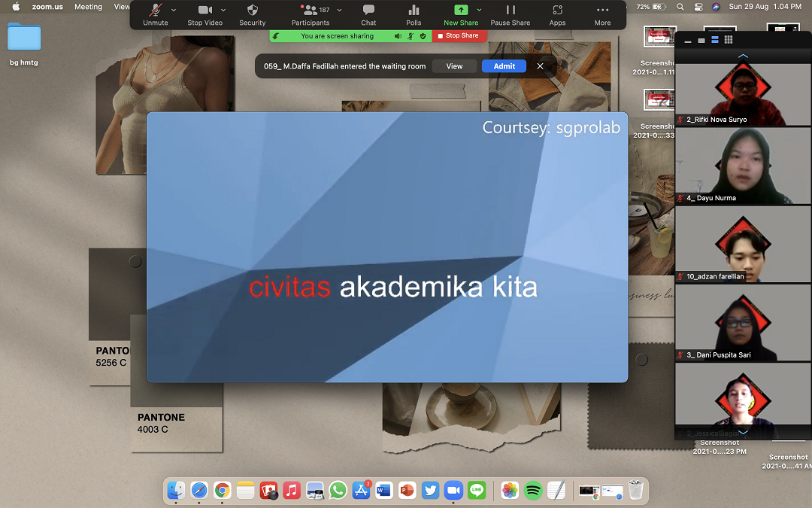Image resolution: width=812 pixels, height=508 pixels.
Task: Expand audio options arrow beside Unmute
Action: [x=174, y=11]
